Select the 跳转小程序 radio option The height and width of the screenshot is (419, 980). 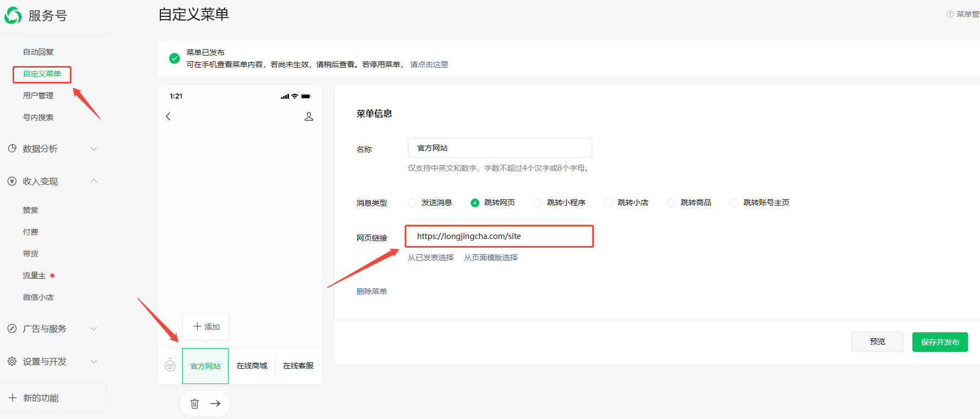tap(538, 203)
